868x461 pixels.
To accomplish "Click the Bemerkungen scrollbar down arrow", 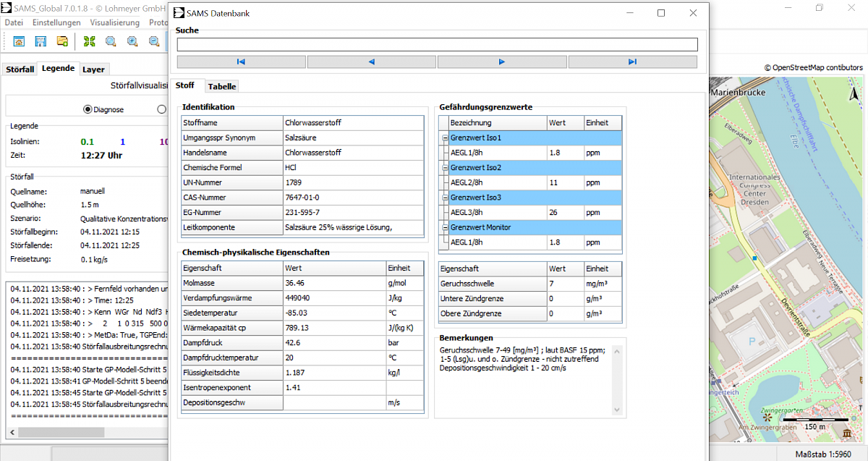I will [617, 409].
